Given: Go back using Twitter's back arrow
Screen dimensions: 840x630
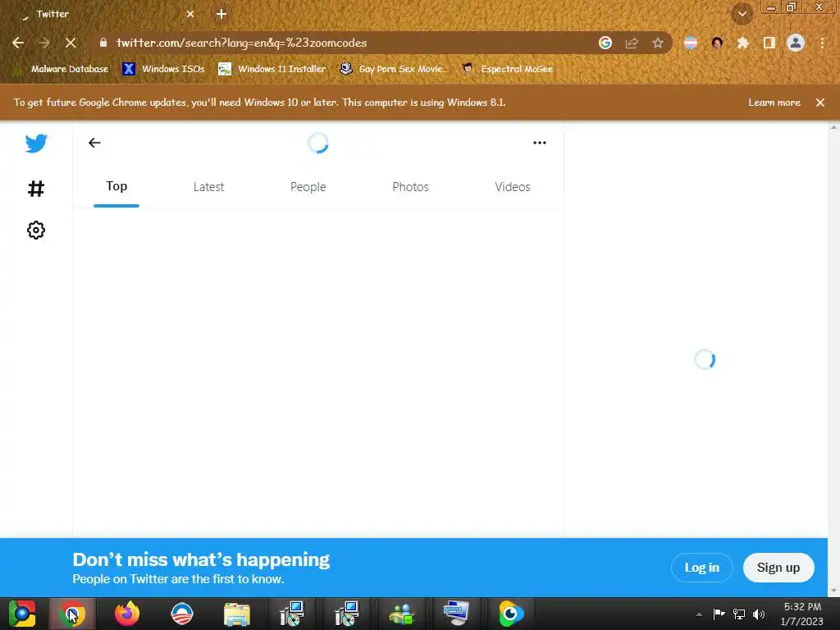Looking at the screenshot, I should click(95, 143).
